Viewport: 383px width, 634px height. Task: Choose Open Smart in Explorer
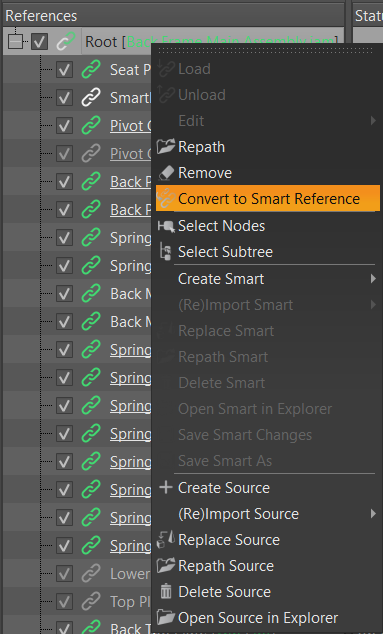268,409
